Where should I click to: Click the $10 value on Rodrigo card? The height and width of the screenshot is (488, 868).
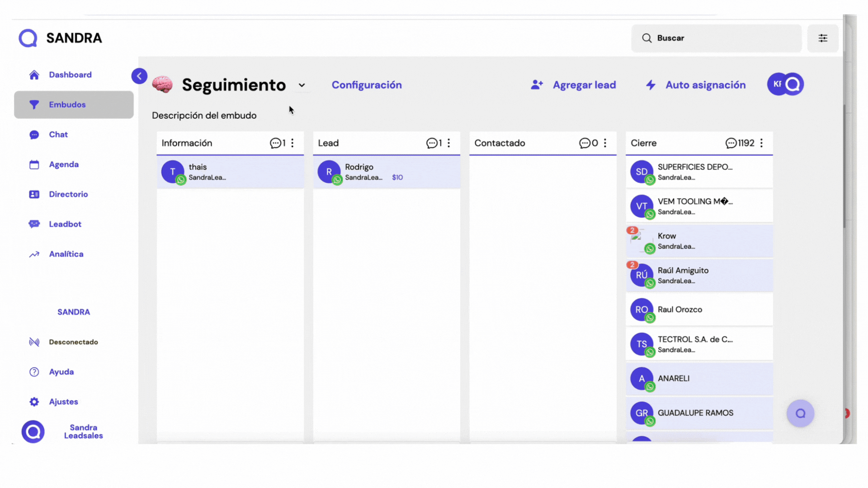(x=397, y=178)
